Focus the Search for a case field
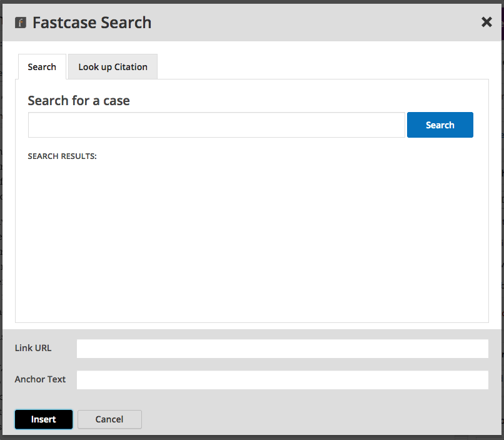This screenshot has height=440, width=504. pos(216,125)
